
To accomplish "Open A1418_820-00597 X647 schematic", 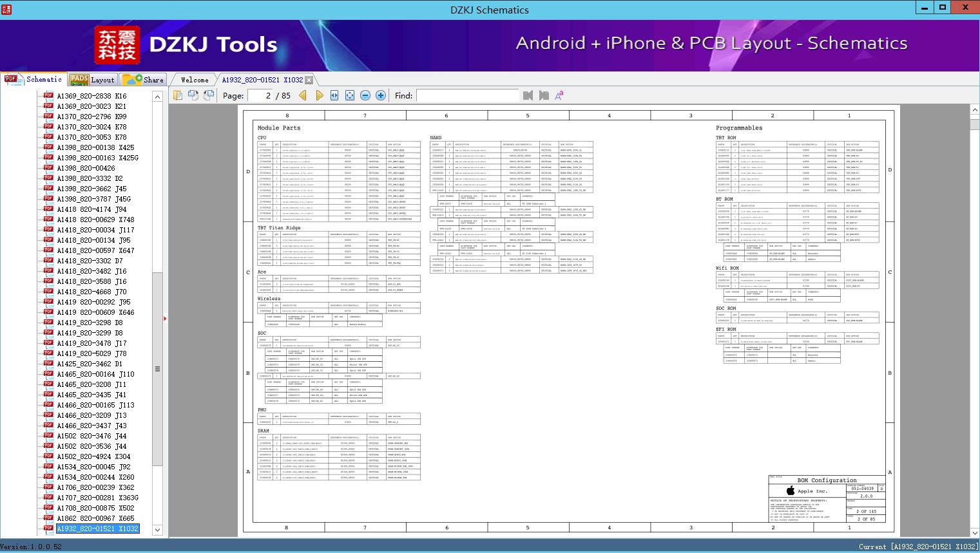I will [x=95, y=250].
